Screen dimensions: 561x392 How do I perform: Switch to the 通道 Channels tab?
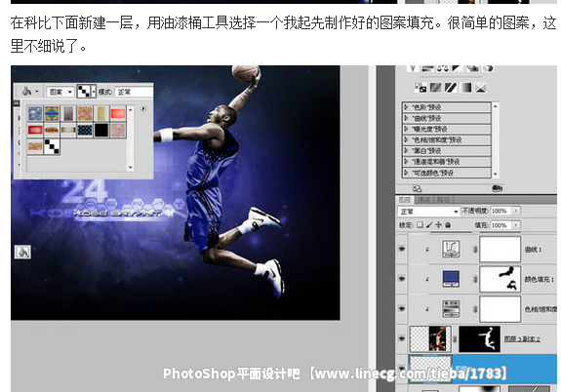click(x=423, y=200)
